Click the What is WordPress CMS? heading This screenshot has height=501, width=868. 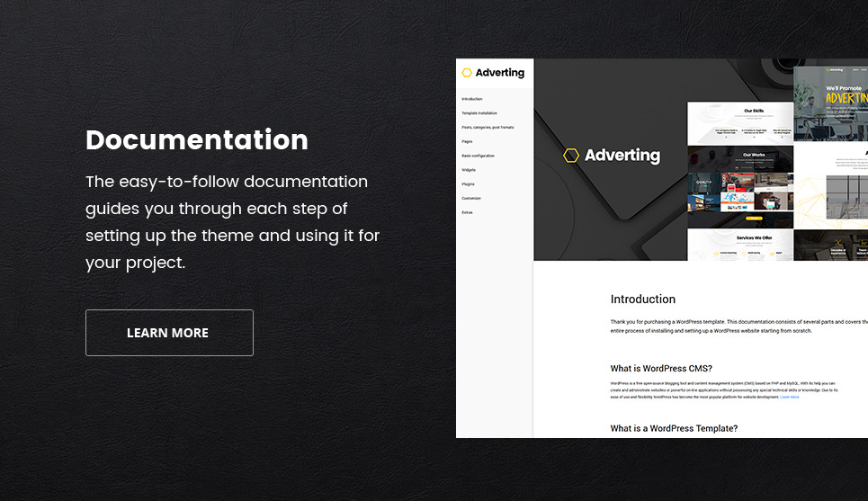point(661,368)
